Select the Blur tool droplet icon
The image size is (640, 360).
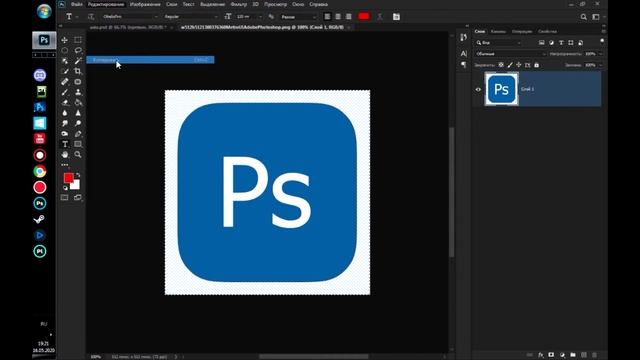pos(64,113)
